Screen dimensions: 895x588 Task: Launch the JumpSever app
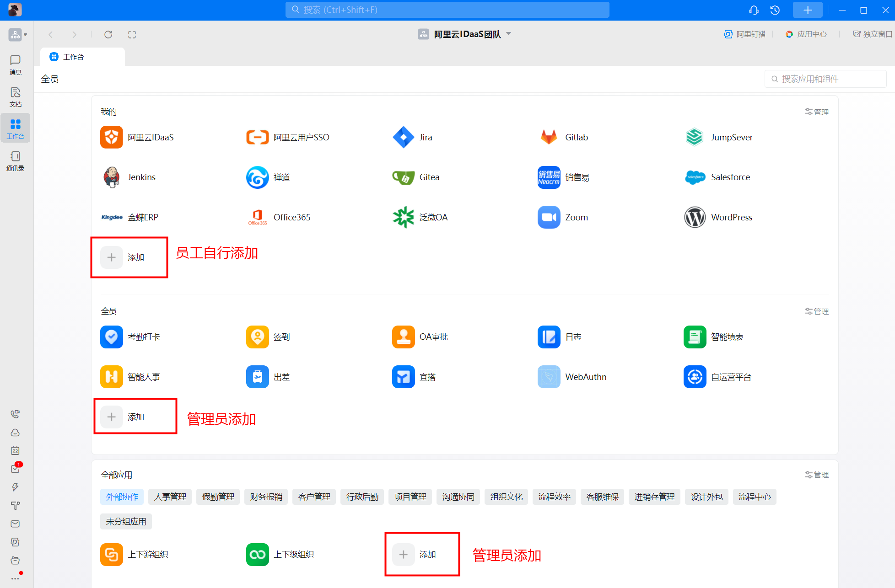[x=718, y=137]
